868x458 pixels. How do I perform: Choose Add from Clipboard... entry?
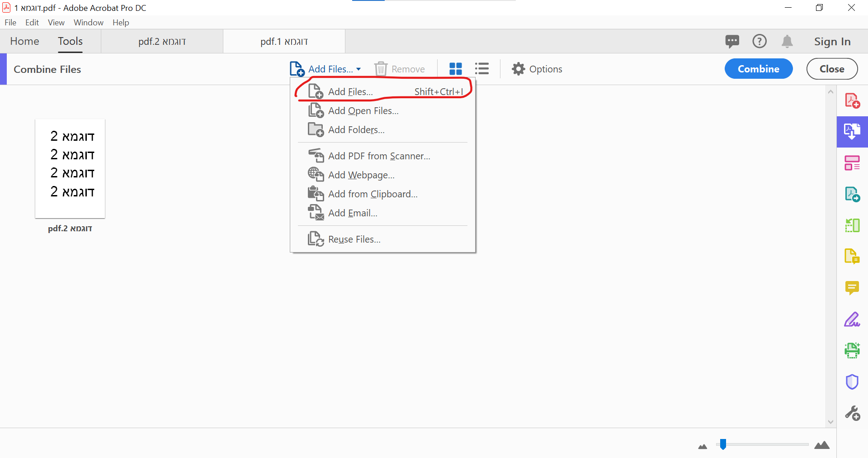click(383, 194)
